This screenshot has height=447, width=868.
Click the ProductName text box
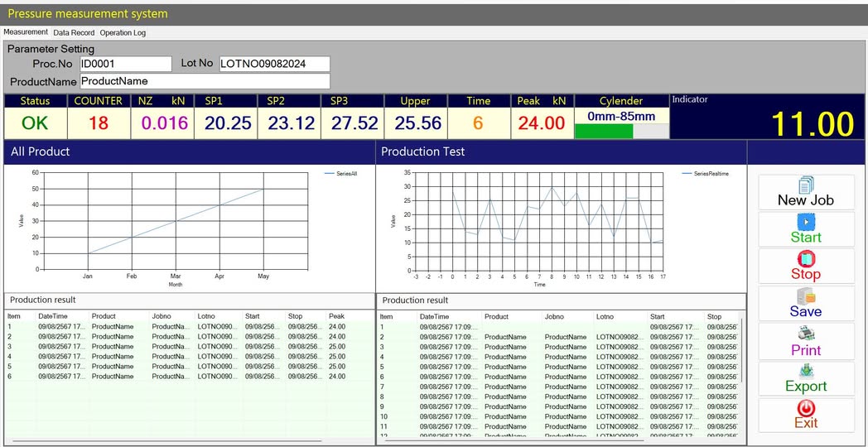(x=205, y=81)
